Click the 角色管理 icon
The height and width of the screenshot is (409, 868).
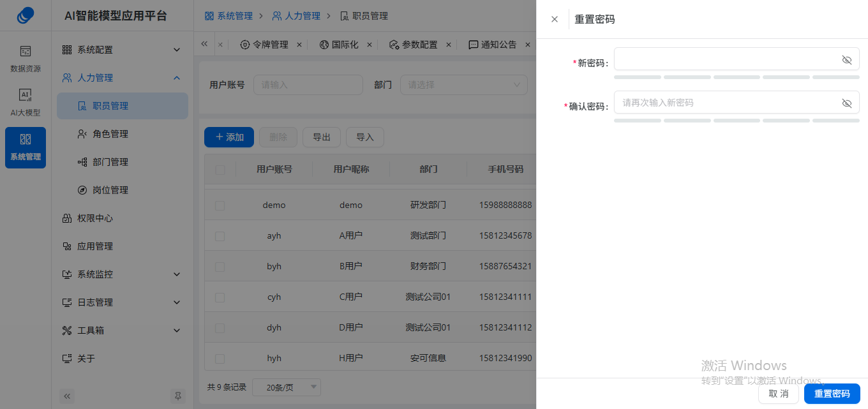82,134
